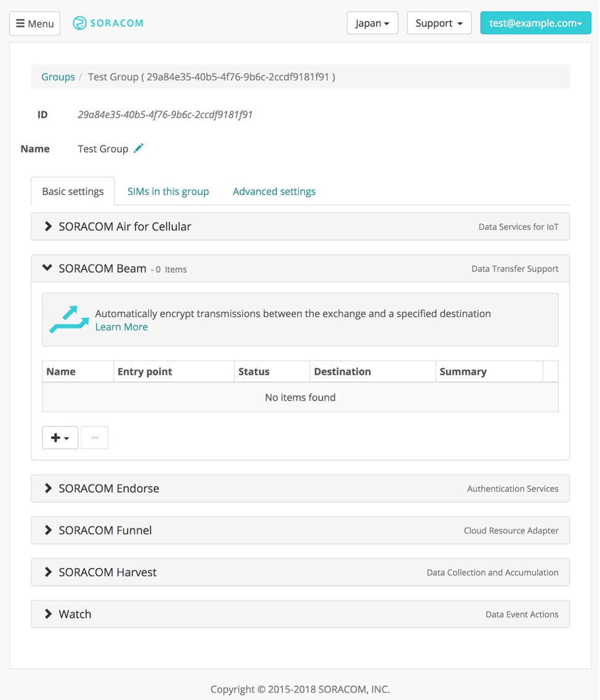Open the Learn More link

point(121,327)
